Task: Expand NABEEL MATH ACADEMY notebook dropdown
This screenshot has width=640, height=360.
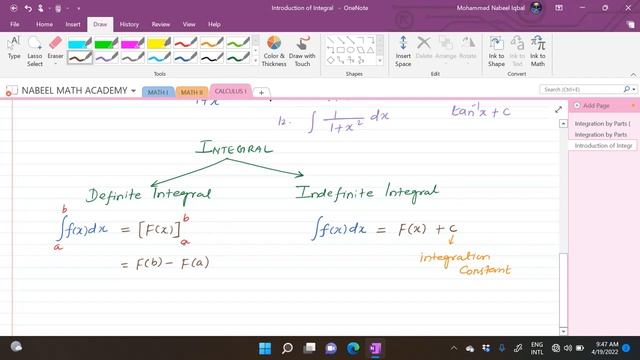Action: point(133,91)
